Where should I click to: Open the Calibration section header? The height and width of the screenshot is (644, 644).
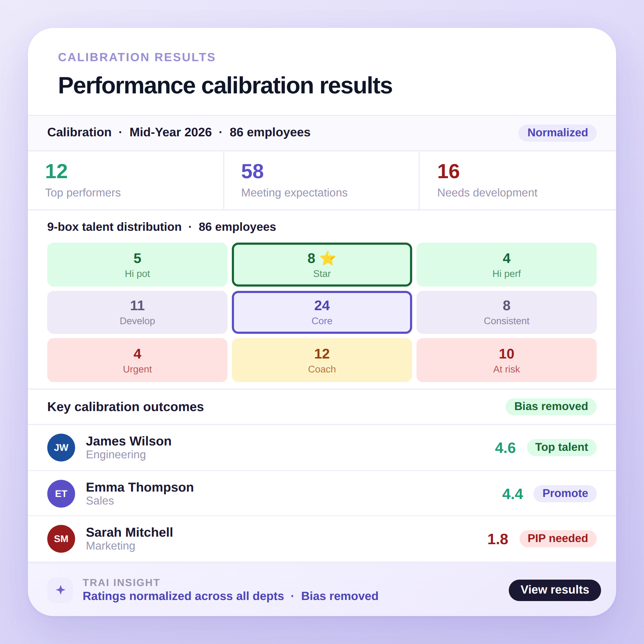click(79, 132)
